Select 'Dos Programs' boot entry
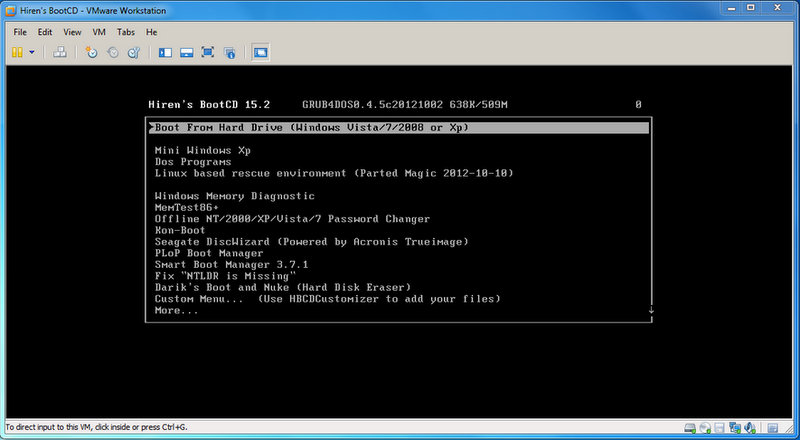The height and width of the screenshot is (440, 800). click(x=193, y=162)
